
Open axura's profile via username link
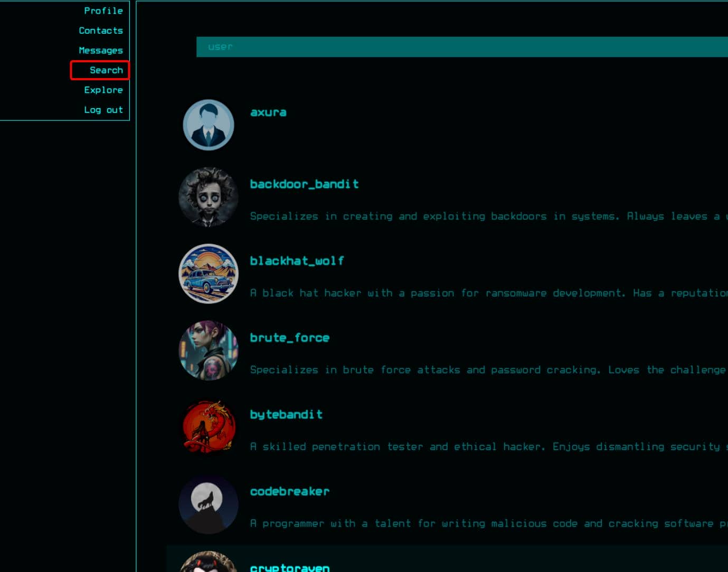pyautogui.click(x=268, y=112)
